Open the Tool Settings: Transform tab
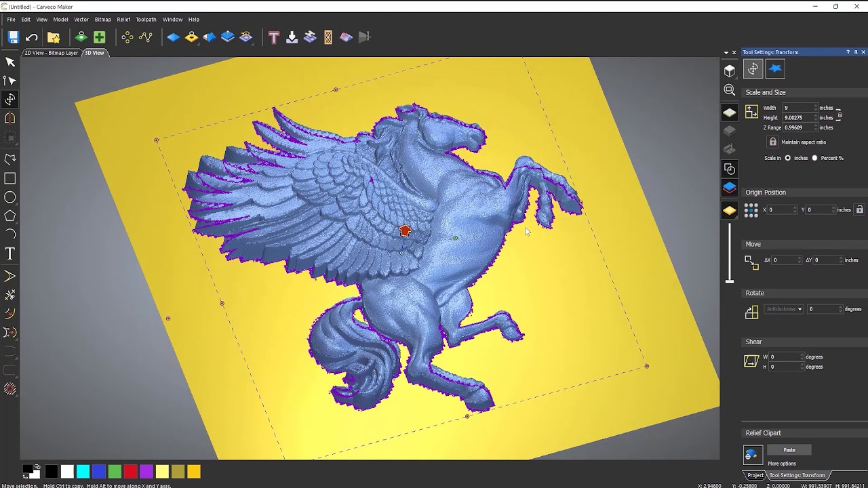This screenshot has width=868, height=488. pyautogui.click(x=797, y=475)
